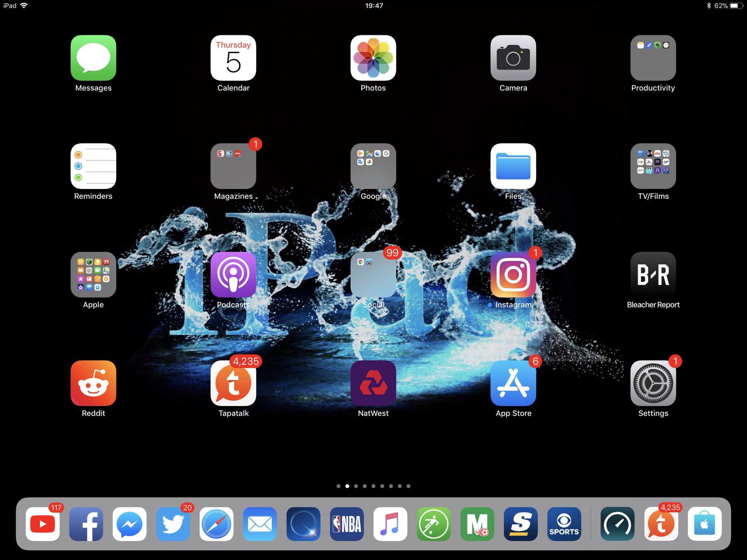747x560 pixels.
Task: Open the Instagram app
Action: pyautogui.click(x=513, y=275)
